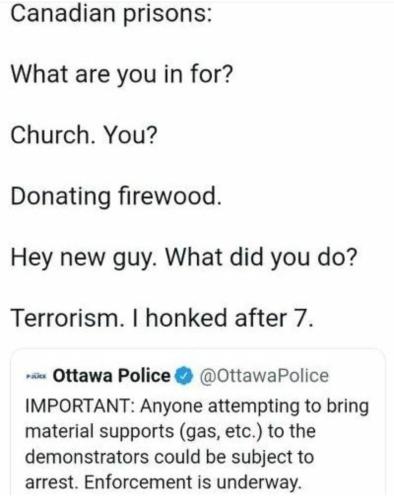The width and height of the screenshot is (394, 500).
Task: Click the word 'arrest.' in quoted tweet
Action: coord(51,482)
